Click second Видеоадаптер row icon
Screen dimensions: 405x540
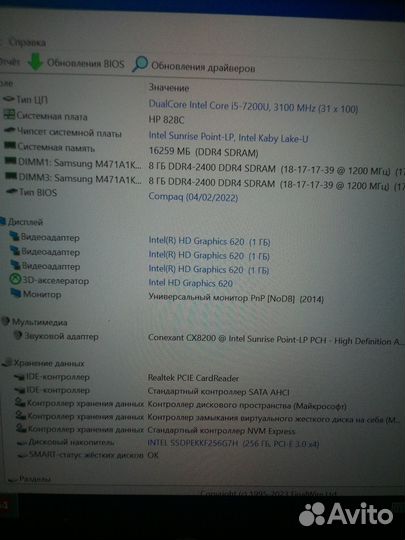[15, 250]
